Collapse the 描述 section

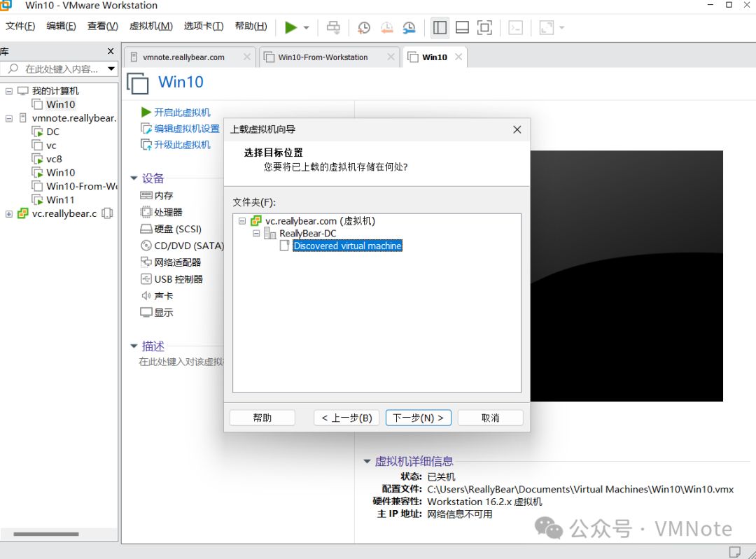(134, 346)
